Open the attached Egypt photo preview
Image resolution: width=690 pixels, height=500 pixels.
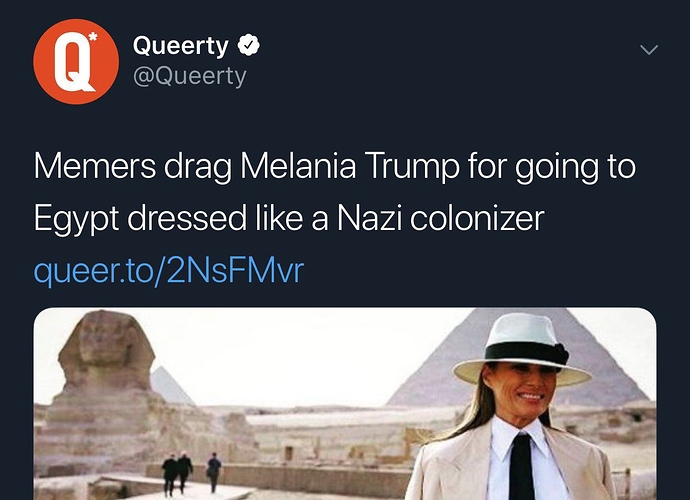click(x=345, y=404)
